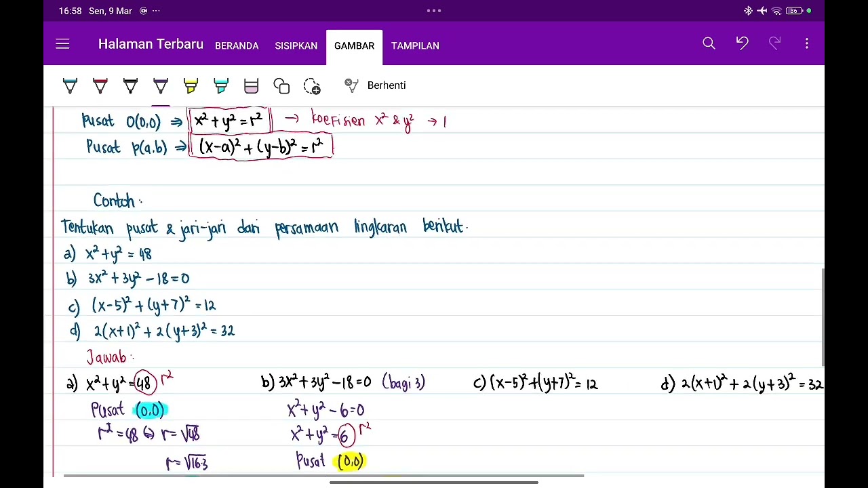Click the Halaman Terbaru page title
Image resolution: width=868 pixels, height=488 pixels.
click(x=151, y=44)
